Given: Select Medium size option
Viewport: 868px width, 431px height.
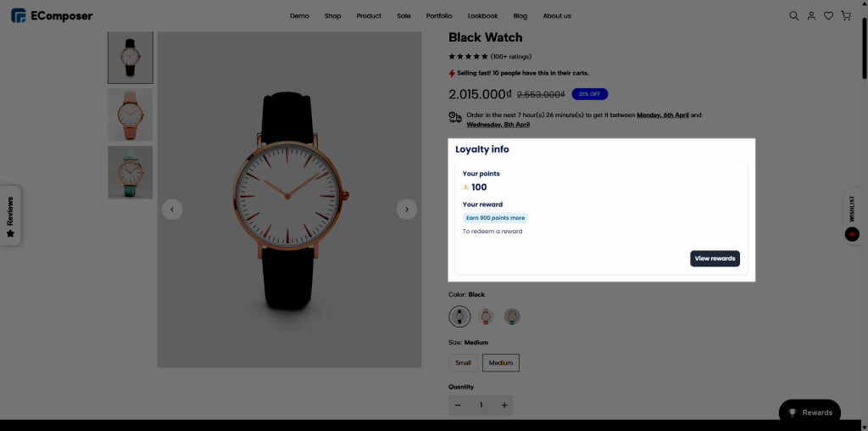Looking at the screenshot, I should [500, 362].
